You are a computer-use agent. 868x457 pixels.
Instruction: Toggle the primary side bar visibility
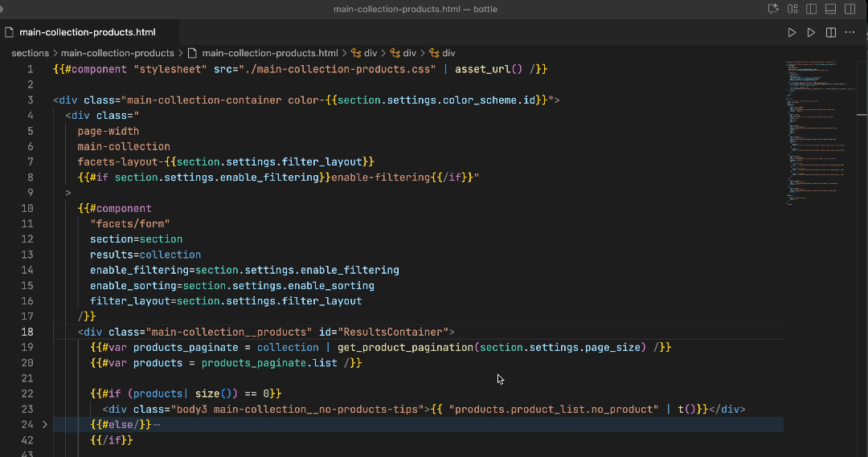click(x=812, y=9)
